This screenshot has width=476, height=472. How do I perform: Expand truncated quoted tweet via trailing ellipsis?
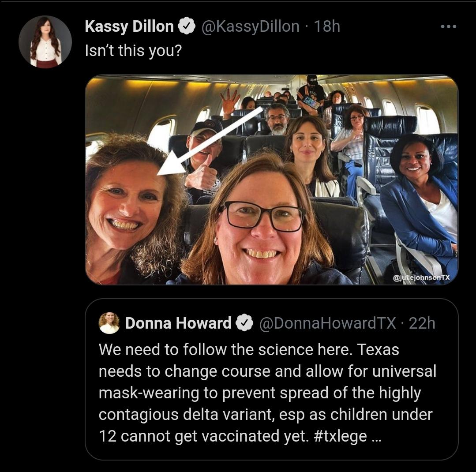(377, 436)
